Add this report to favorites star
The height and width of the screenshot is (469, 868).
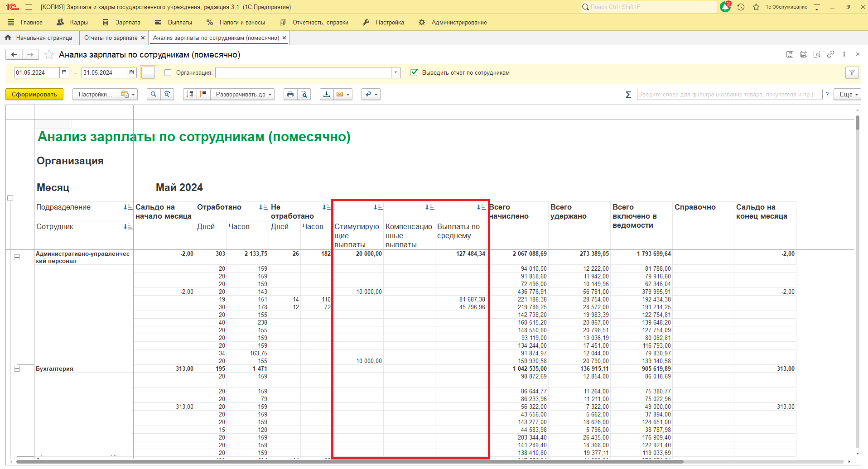49,55
